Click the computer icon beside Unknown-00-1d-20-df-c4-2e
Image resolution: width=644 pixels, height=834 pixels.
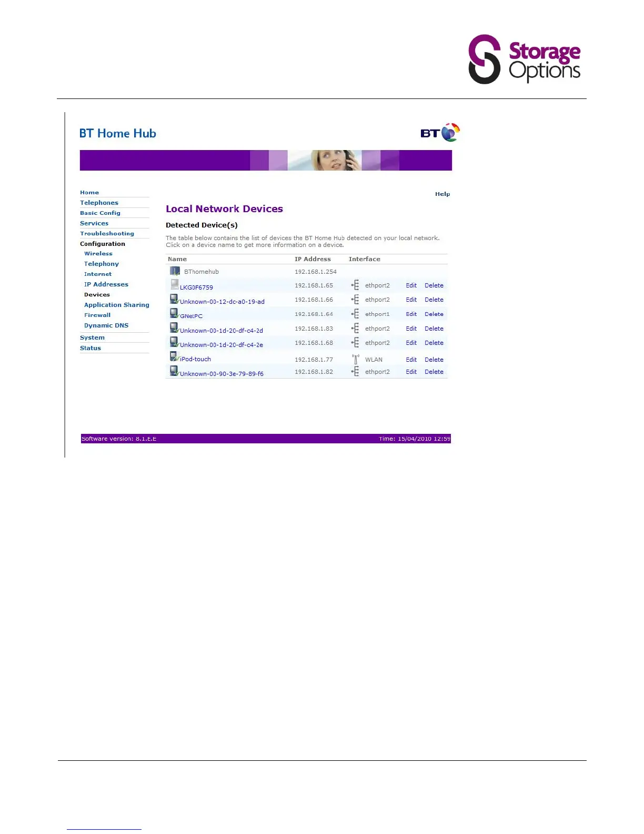coord(175,342)
